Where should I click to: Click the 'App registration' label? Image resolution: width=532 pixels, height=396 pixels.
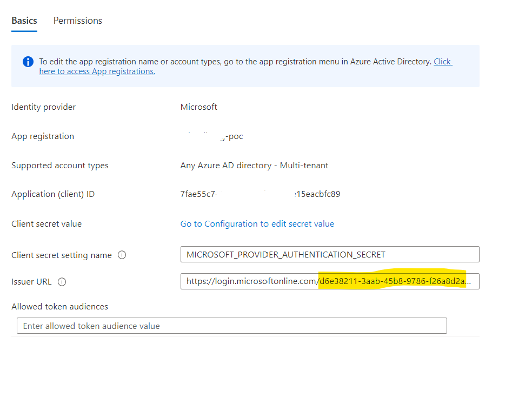tap(43, 136)
